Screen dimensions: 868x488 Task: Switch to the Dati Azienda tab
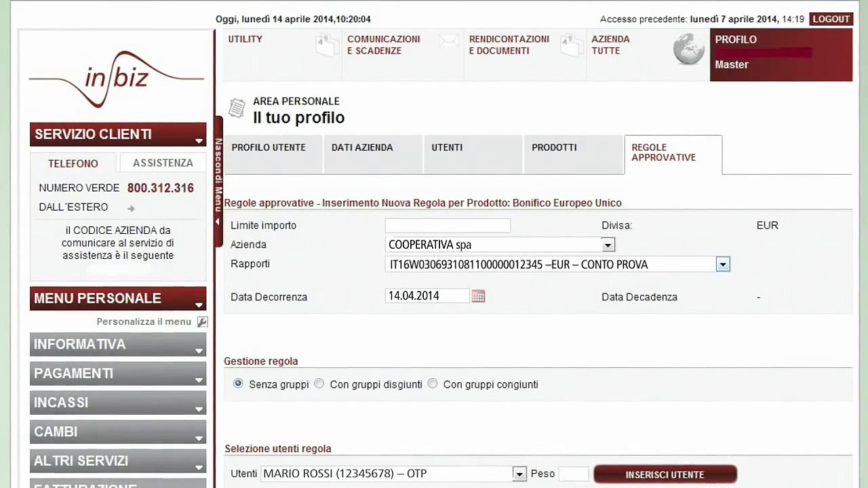point(373,155)
